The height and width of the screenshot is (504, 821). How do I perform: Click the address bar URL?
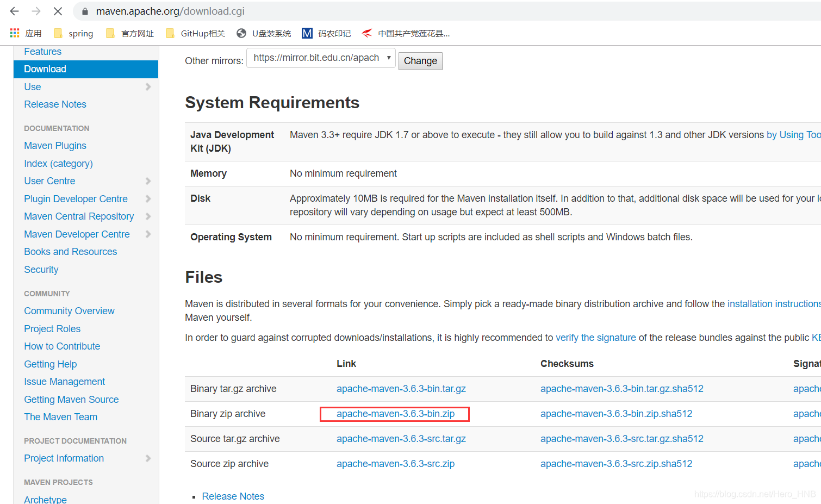[x=170, y=11]
